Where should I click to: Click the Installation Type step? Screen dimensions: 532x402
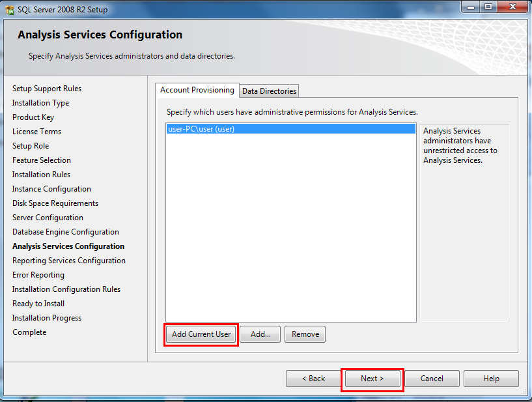41,103
